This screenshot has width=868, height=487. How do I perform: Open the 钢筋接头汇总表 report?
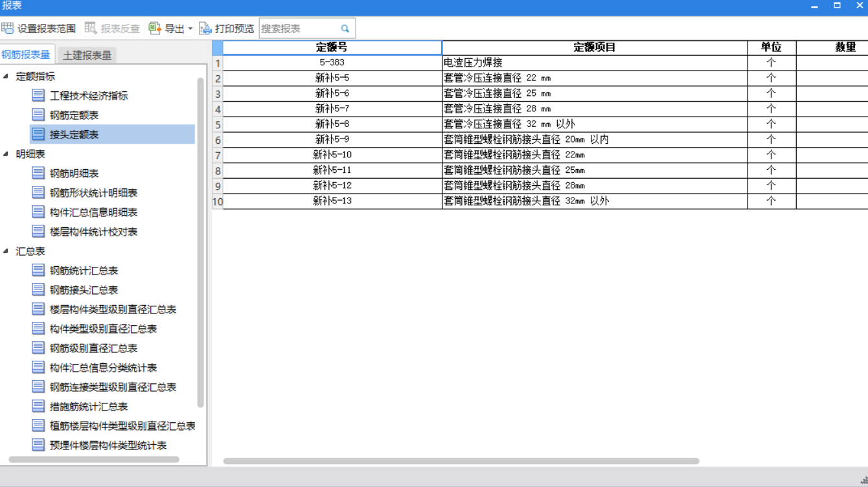coord(84,289)
